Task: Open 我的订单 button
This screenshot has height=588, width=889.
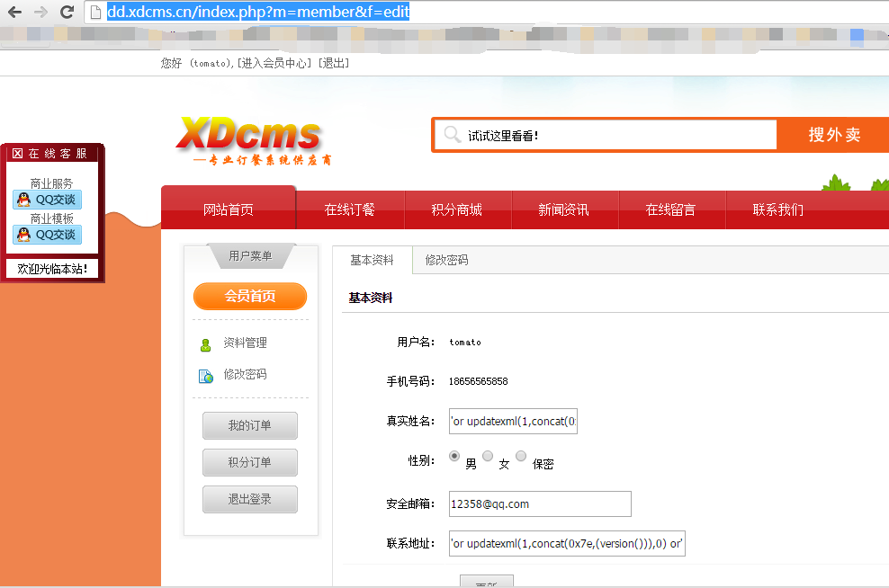Action: tap(250, 425)
